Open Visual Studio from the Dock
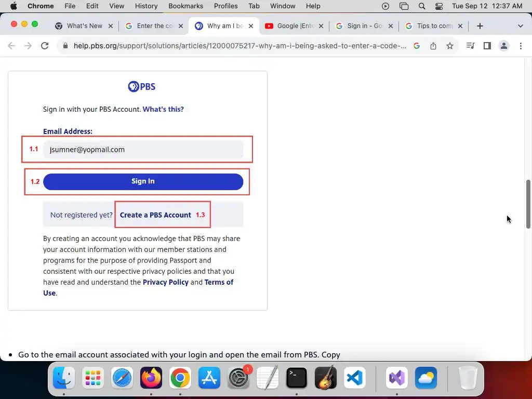This screenshot has width=532, height=399. 396,378
